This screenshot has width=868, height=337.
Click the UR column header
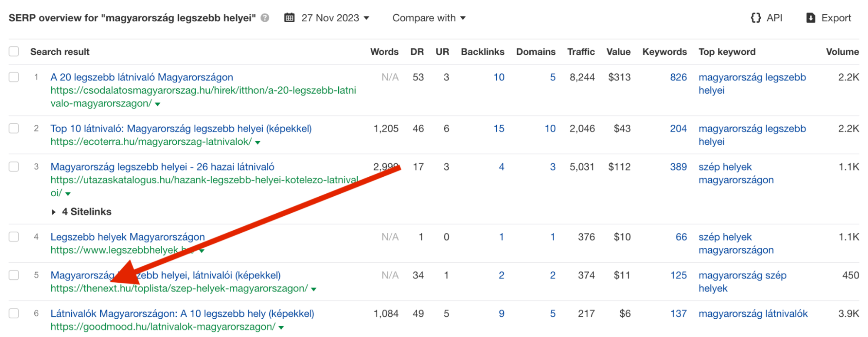pyautogui.click(x=442, y=52)
